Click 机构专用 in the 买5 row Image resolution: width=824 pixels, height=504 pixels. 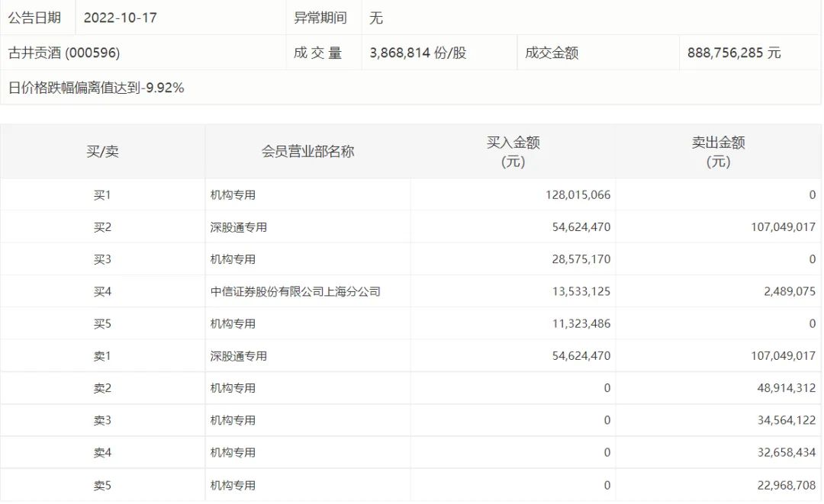point(233,324)
